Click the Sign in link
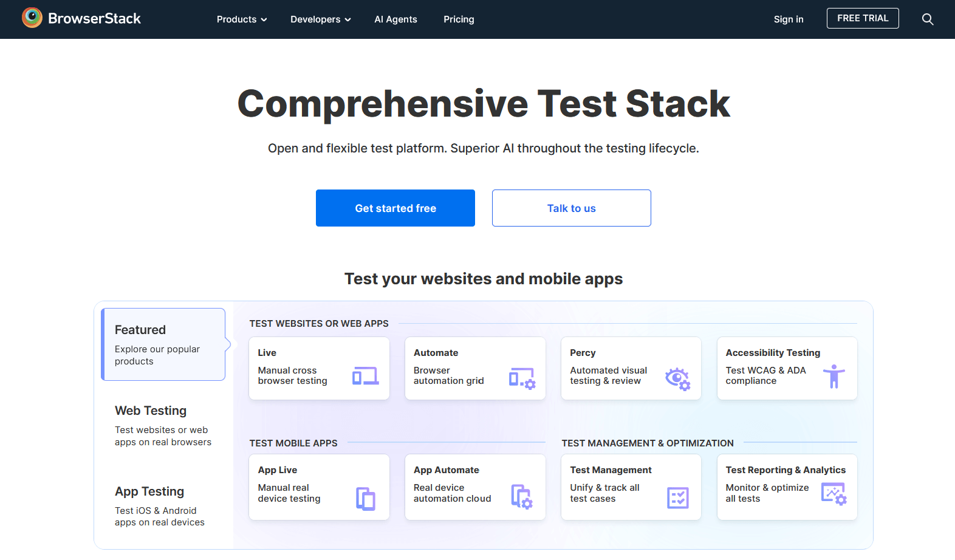This screenshot has height=560, width=955. [789, 19]
